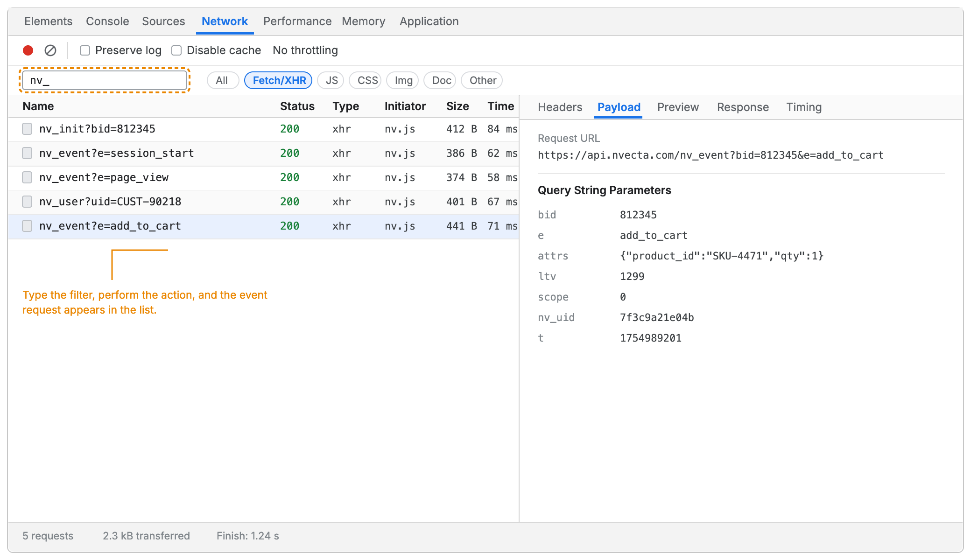Viewport: 971px width, 560px height.
Task: Open nv.js initiator of nv_init request
Action: click(x=400, y=129)
